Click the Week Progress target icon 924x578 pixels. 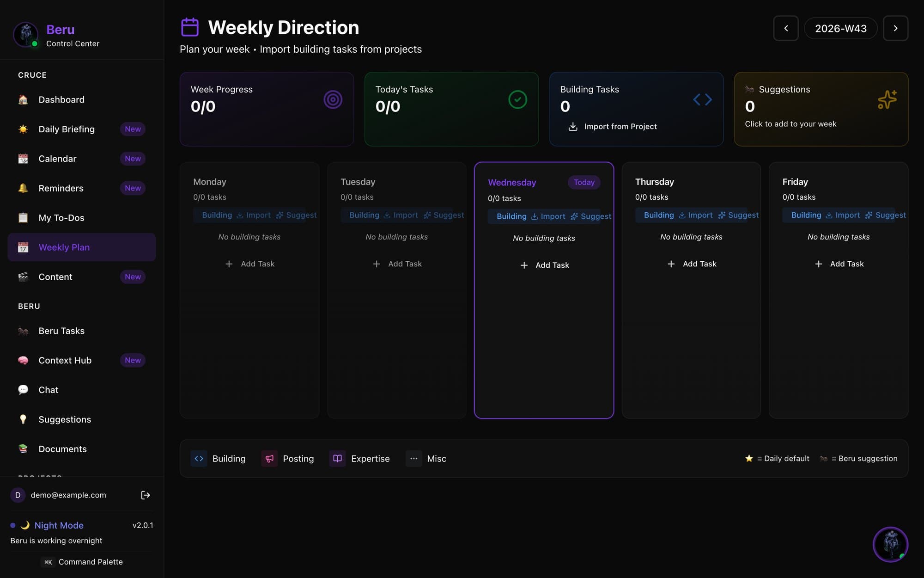[333, 99]
